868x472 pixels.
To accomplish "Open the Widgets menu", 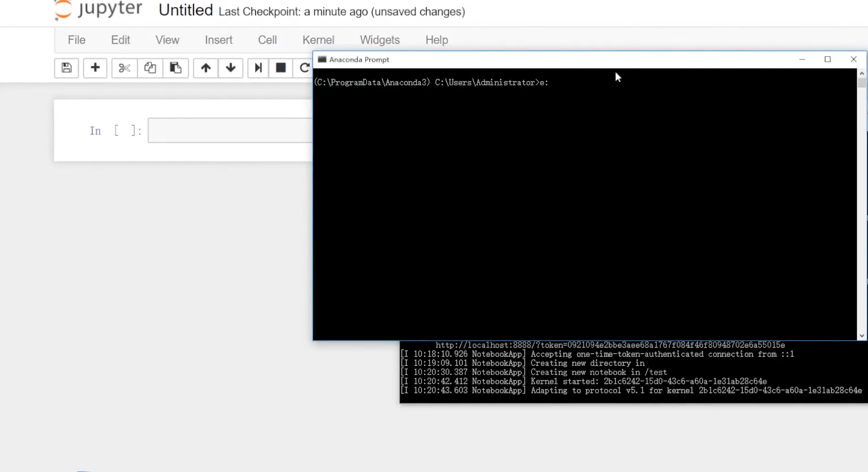I will (x=380, y=40).
